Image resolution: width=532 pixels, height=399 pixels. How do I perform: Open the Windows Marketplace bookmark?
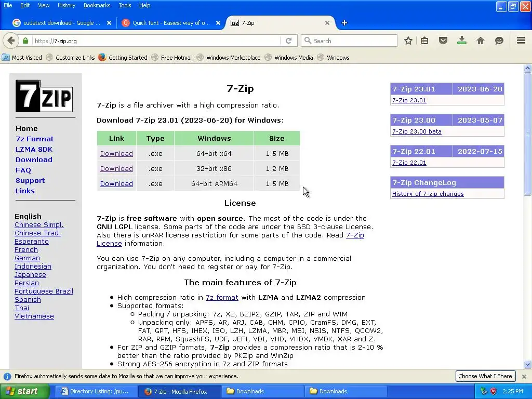[x=229, y=58]
